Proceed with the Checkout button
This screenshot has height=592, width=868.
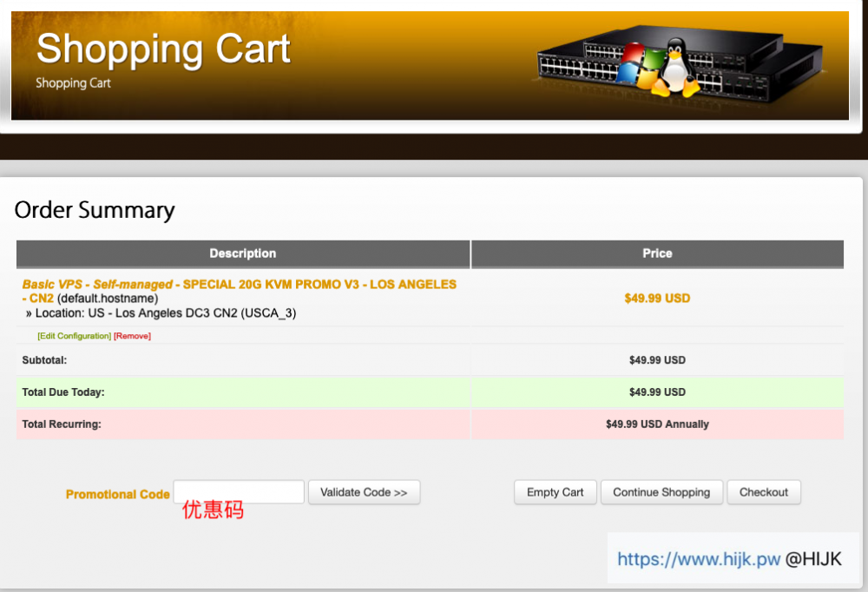(763, 492)
